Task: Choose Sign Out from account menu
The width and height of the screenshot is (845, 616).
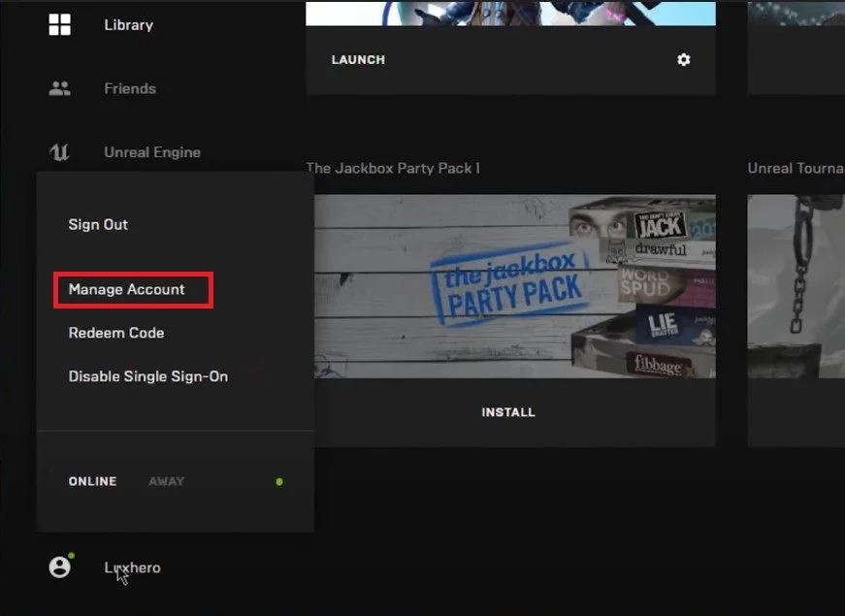Action: coord(98,225)
